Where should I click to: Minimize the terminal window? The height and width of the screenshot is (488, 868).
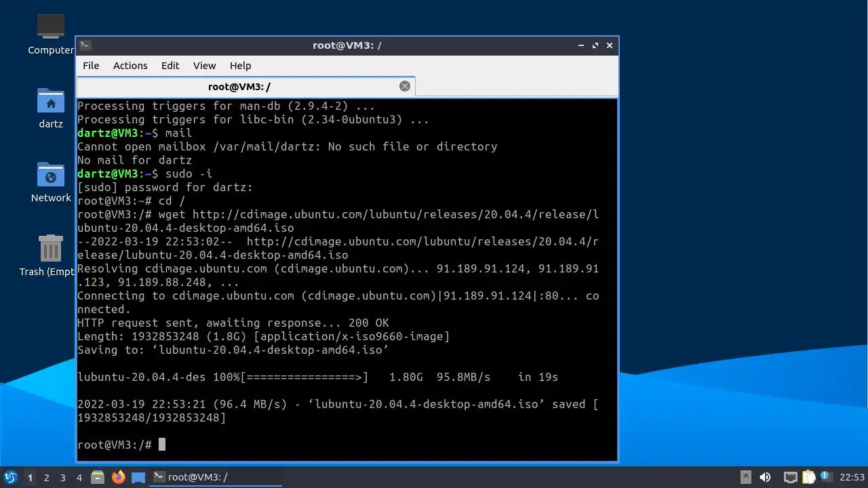[581, 45]
